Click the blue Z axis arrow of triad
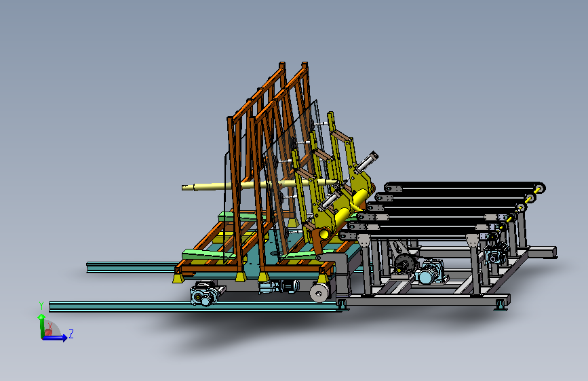Screen dimensions: 588x381 tap(56, 338)
